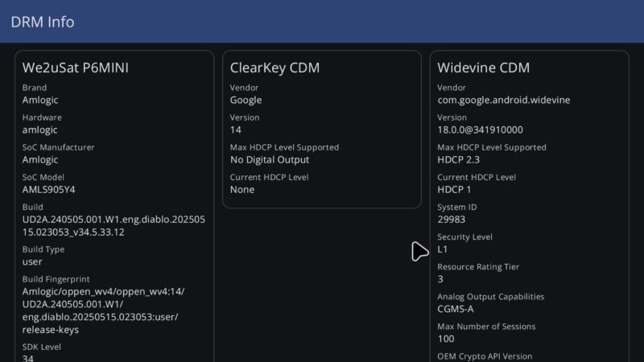Click the DRM Info header title
Viewport: 644px width, 362px height.
pos(43,22)
